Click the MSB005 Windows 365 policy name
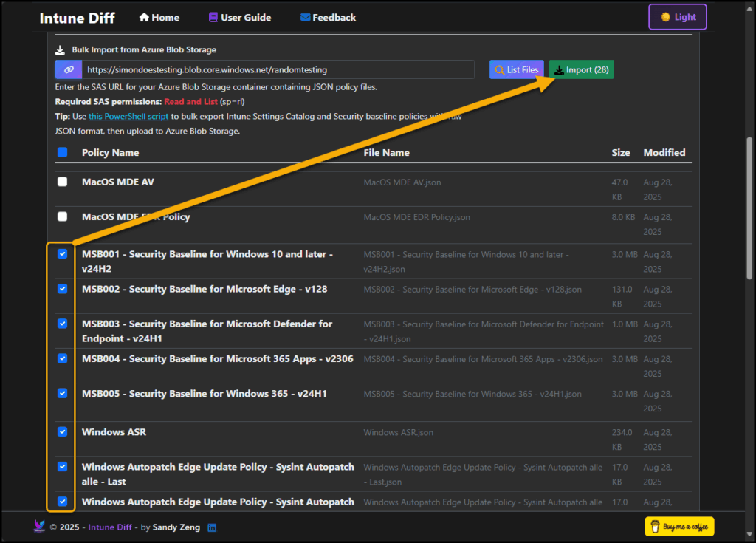This screenshot has width=756, height=543. (x=205, y=393)
